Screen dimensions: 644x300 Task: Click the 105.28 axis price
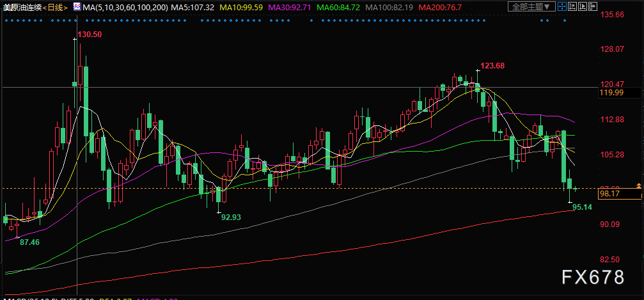click(612, 155)
